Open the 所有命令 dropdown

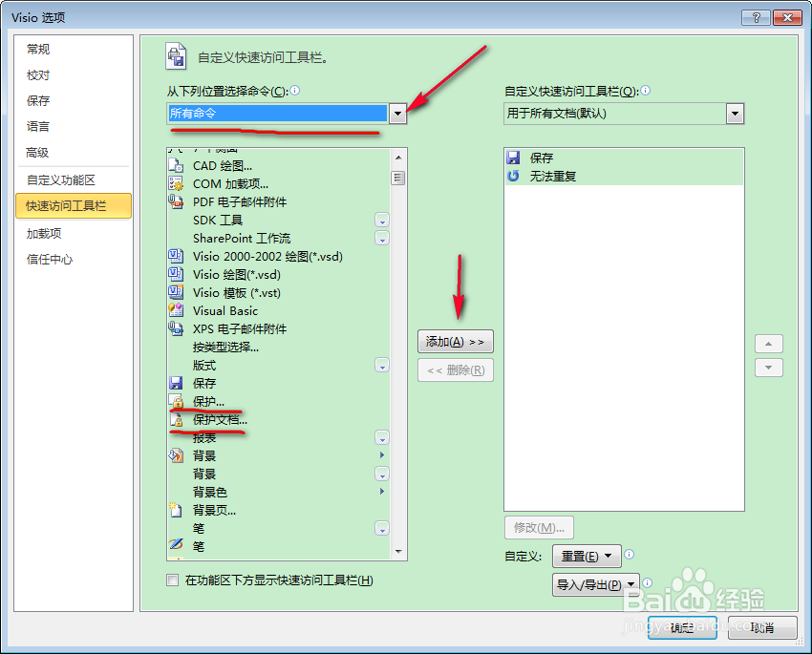[397, 114]
